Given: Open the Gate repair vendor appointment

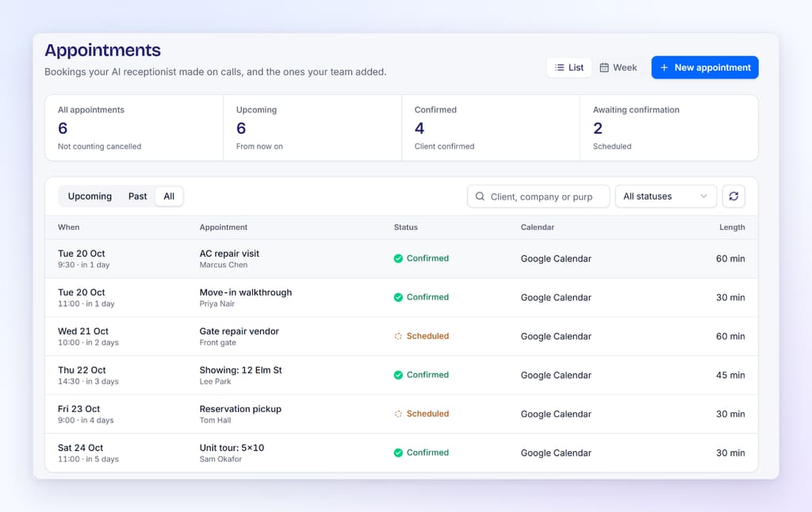Looking at the screenshot, I should pos(401,337).
